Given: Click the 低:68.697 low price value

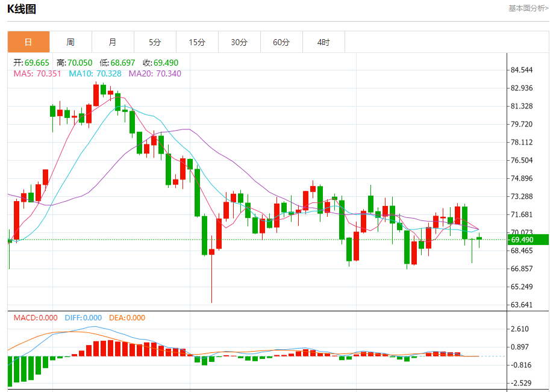Looking at the screenshot, I should pos(117,63).
